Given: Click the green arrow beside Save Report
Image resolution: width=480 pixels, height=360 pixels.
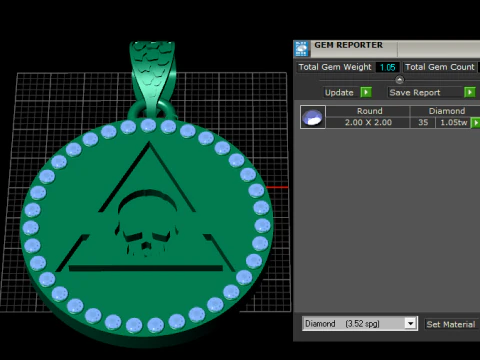Looking at the screenshot, I should coord(470,92).
